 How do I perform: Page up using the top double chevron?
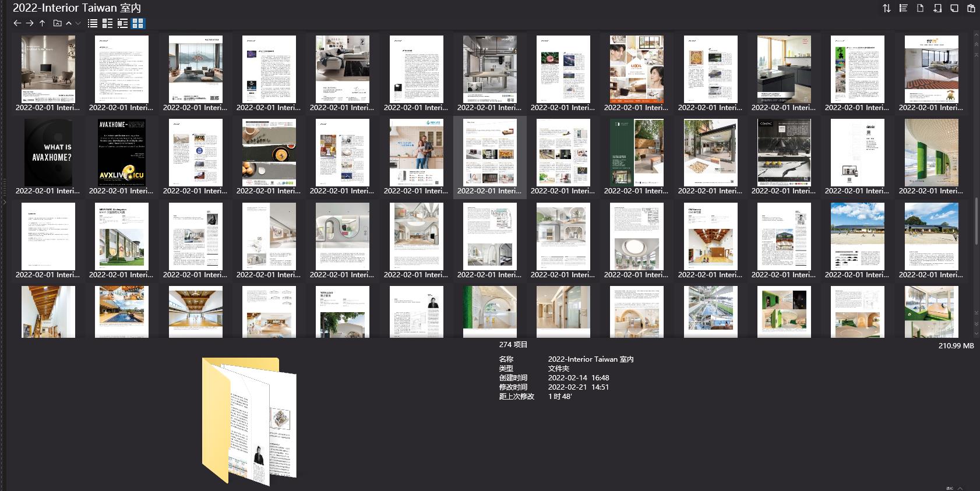[x=977, y=44]
